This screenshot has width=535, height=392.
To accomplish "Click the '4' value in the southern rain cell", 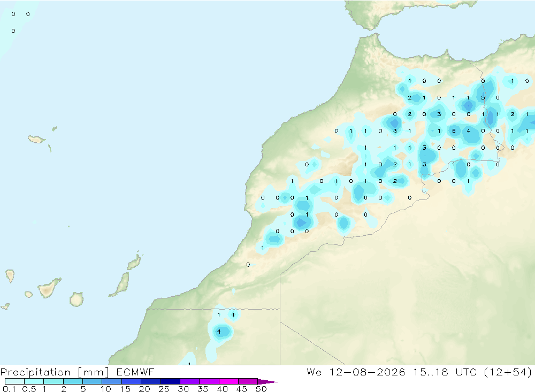I will [x=219, y=331].
